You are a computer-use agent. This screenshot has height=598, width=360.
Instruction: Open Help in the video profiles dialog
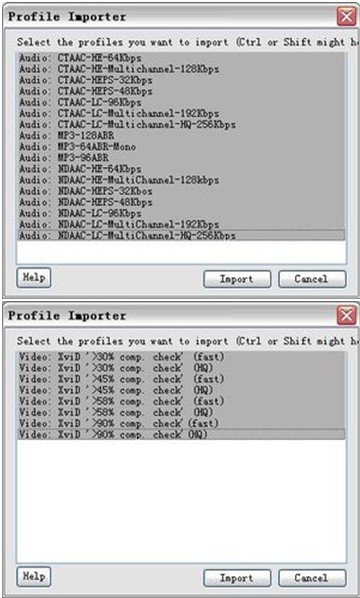point(34,577)
